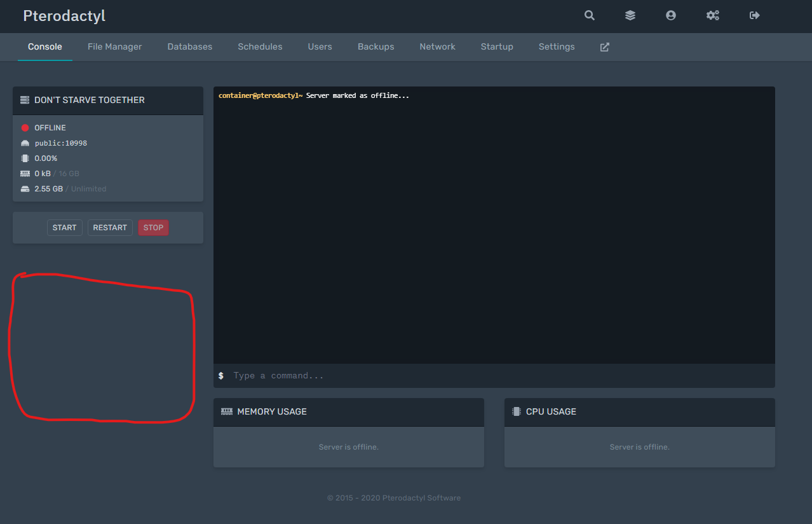Open the Backups tab
The height and width of the screenshot is (524, 812).
coord(376,46)
